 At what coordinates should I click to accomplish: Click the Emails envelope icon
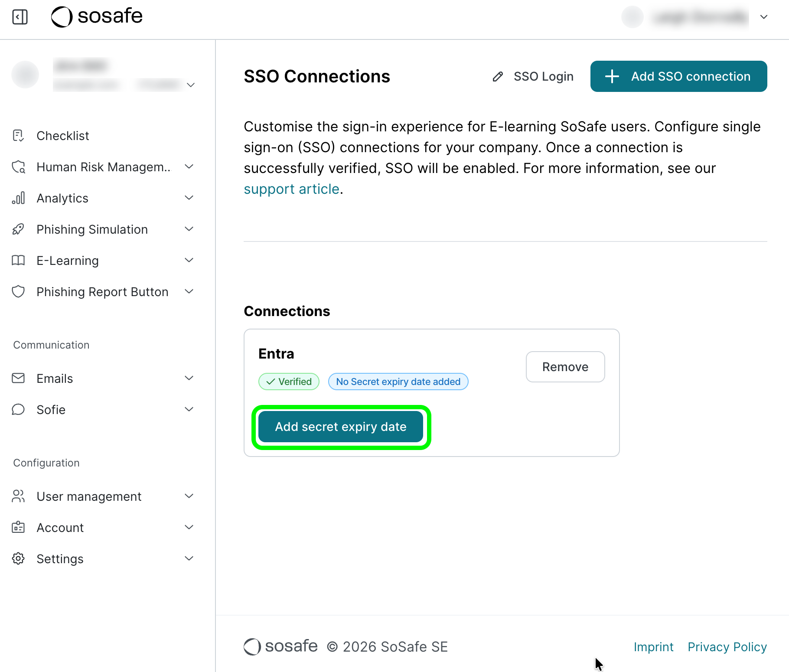click(18, 378)
